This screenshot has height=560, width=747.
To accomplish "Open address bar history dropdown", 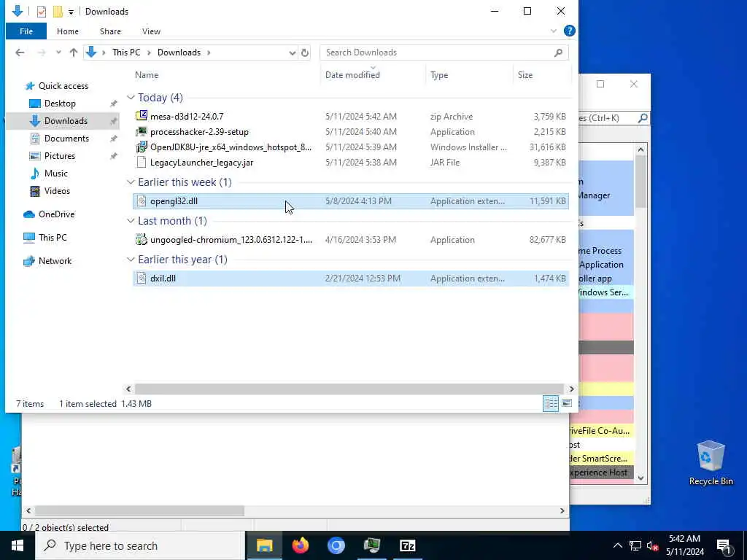I will pos(292,52).
